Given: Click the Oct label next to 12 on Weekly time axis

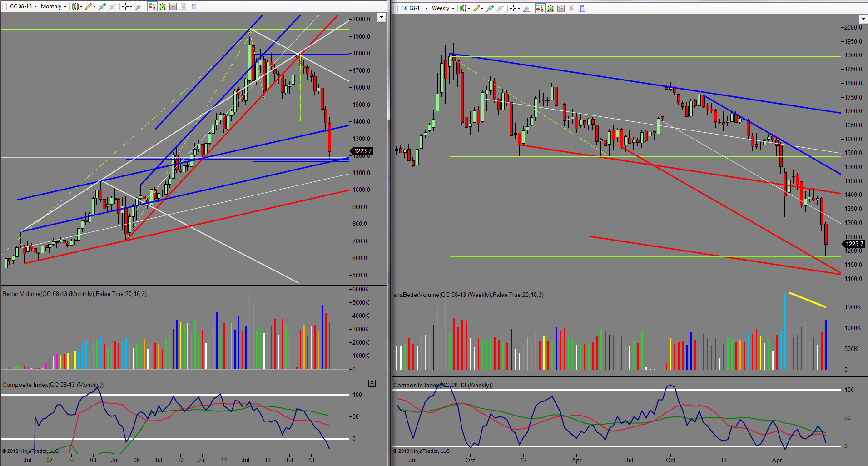Looking at the screenshot, I should coord(470,460).
